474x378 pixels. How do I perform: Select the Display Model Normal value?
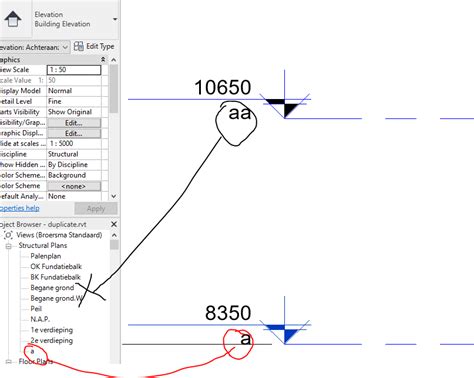pos(74,91)
